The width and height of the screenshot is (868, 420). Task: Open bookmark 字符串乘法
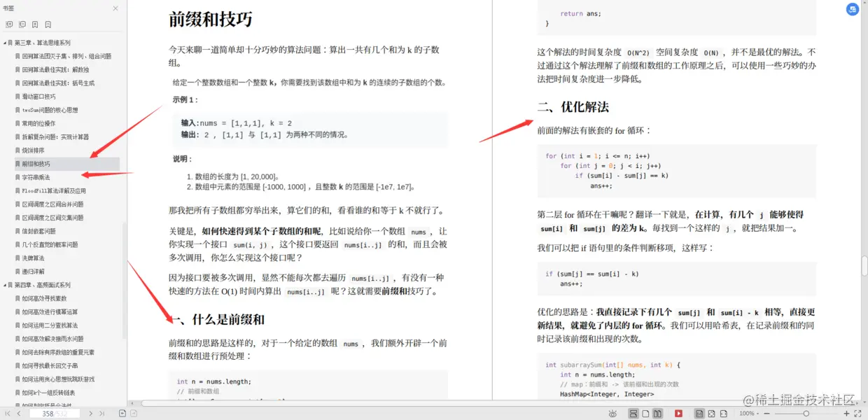coord(36,177)
